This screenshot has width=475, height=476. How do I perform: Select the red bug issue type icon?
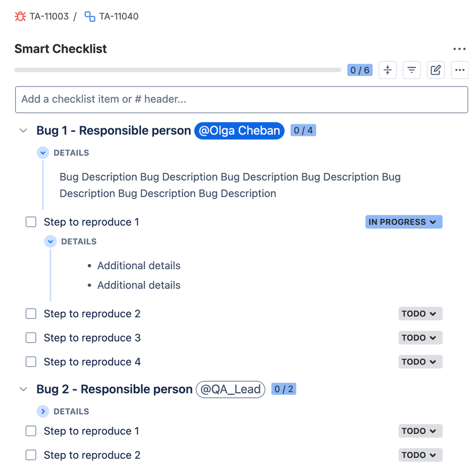(20, 16)
